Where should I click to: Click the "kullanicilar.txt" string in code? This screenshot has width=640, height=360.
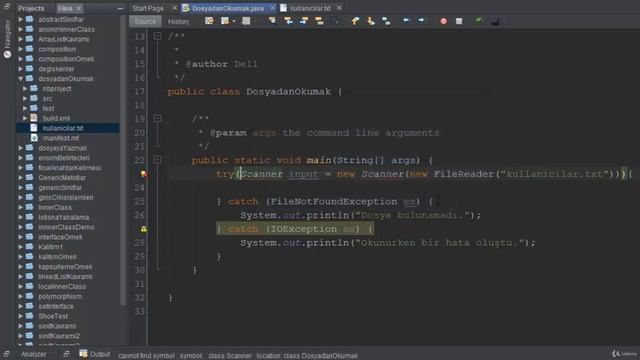[554, 174]
